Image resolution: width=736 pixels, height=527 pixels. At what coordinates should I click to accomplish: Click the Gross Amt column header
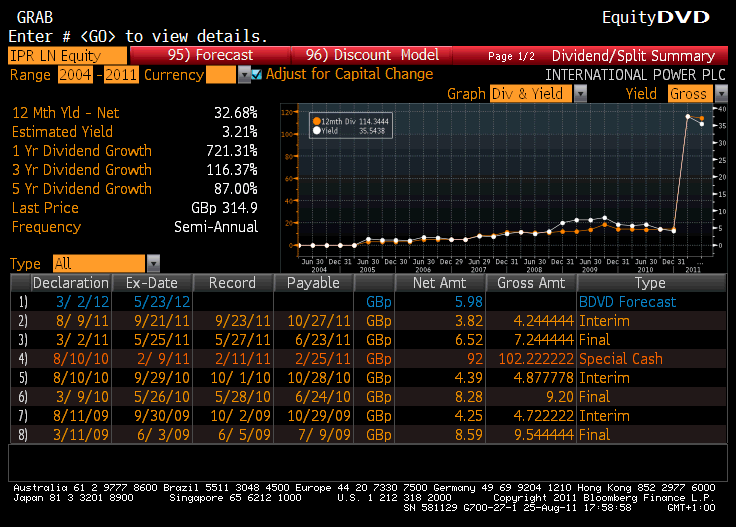(531, 283)
